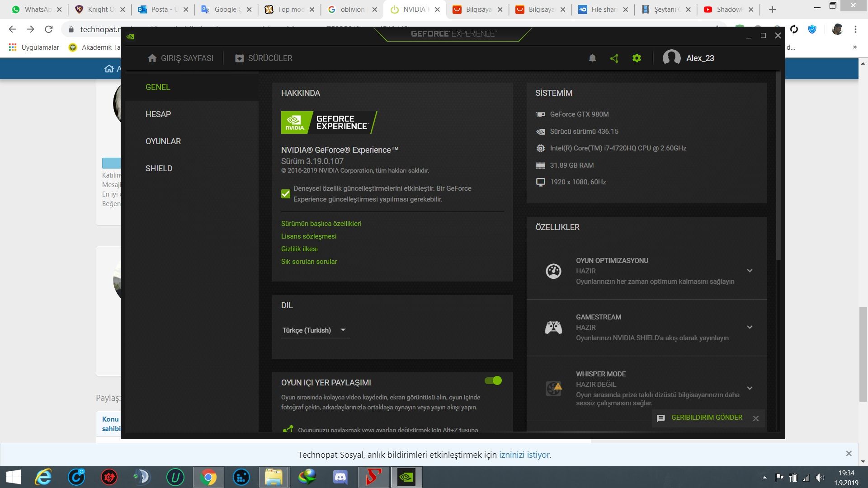The image size is (868, 488).
Task: Click the GameStream controller icon
Action: tap(553, 327)
